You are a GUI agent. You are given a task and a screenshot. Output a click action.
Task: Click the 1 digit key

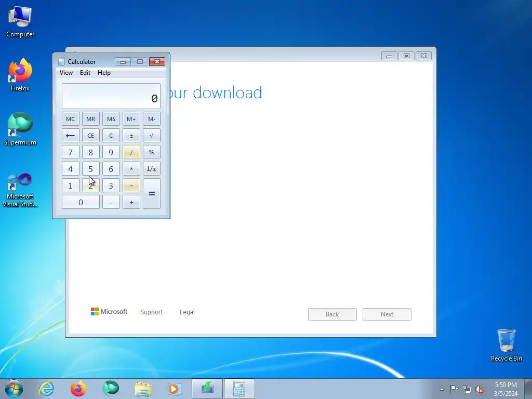coord(71,185)
